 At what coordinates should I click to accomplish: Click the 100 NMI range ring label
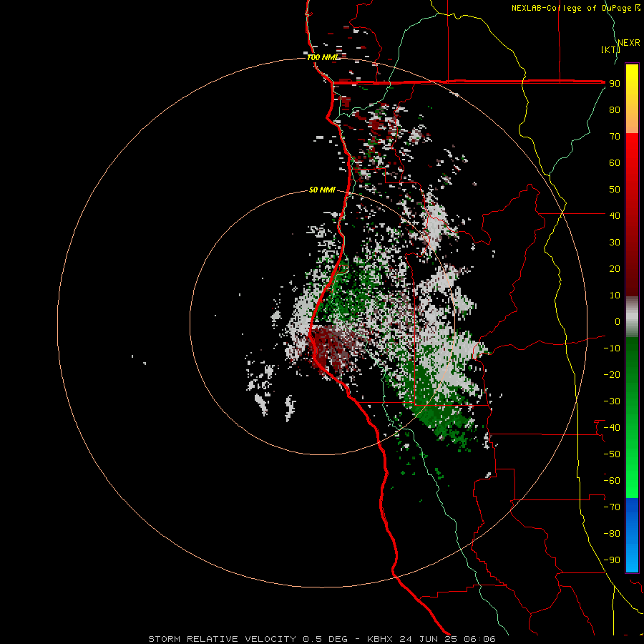(323, 57)
